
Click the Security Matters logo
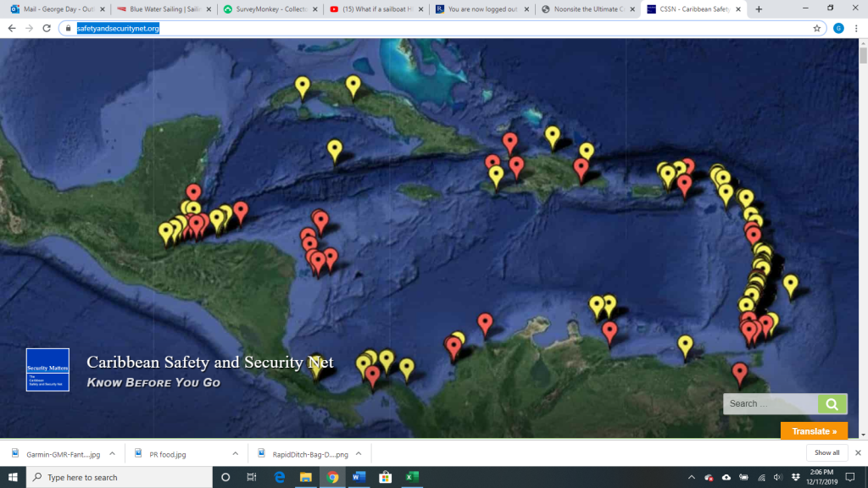[x=47, y=369]
